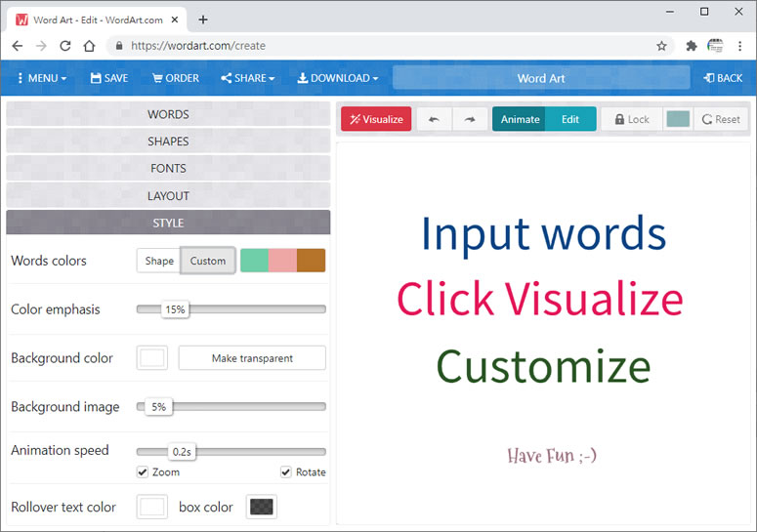The height and width of the screenshot is (532, 757).
Task: Click the 'Customize' text on canvas
Action: [x=544, y=366]
